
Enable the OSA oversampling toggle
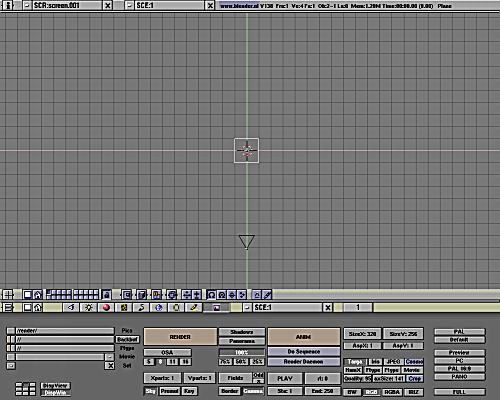point(167,352)
